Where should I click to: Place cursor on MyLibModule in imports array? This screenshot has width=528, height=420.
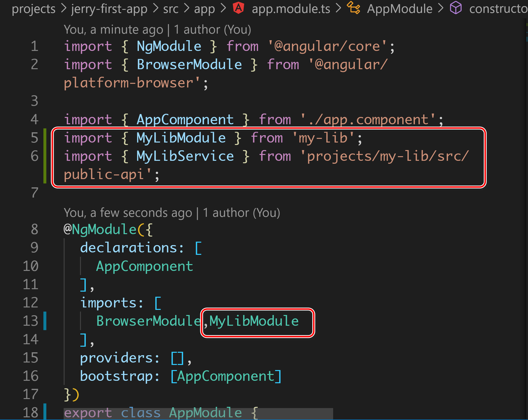pos(254,321)
